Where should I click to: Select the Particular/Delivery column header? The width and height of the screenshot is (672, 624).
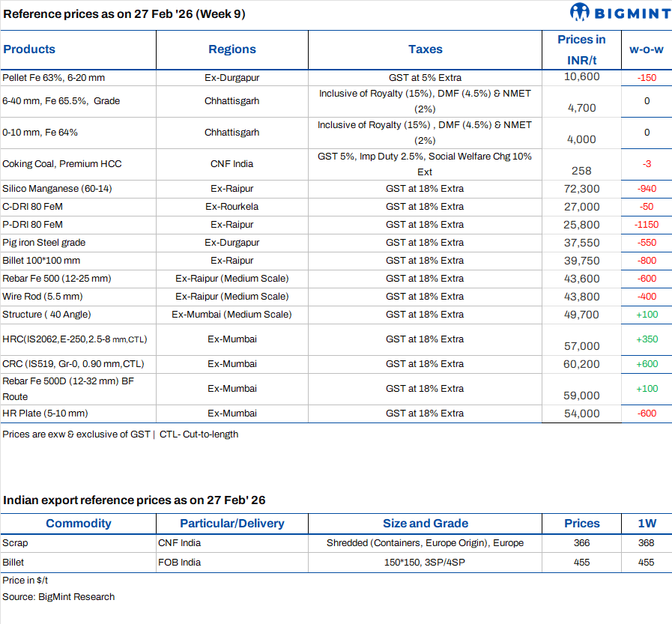[x=232, y=524]
